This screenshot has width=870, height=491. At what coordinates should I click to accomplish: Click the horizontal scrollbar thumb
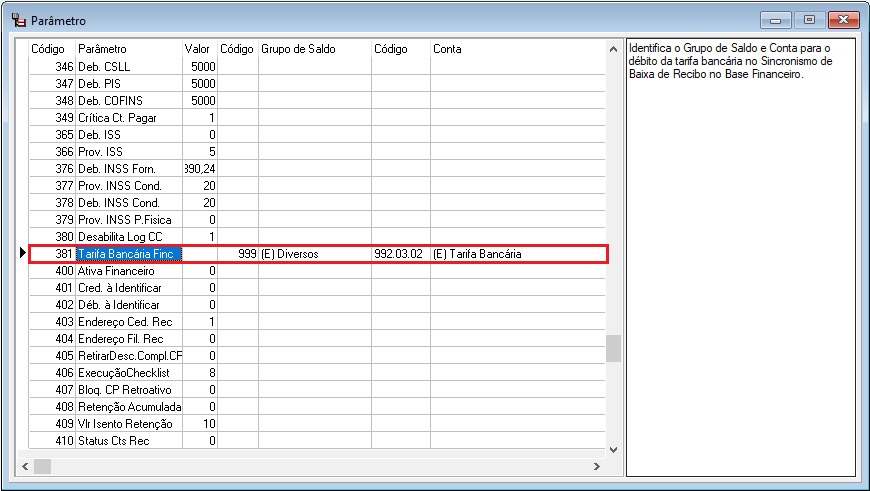tap(42, 466)
